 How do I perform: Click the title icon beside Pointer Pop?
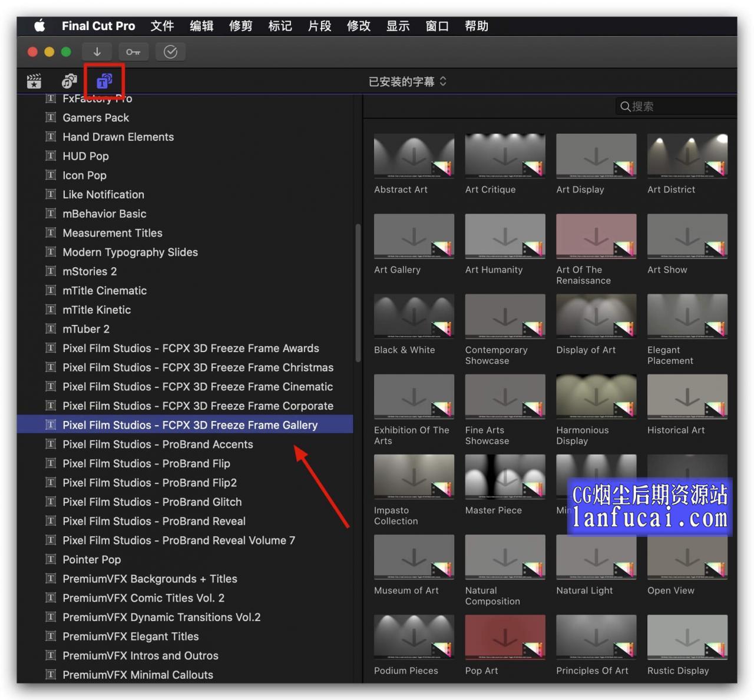point(51,559)
